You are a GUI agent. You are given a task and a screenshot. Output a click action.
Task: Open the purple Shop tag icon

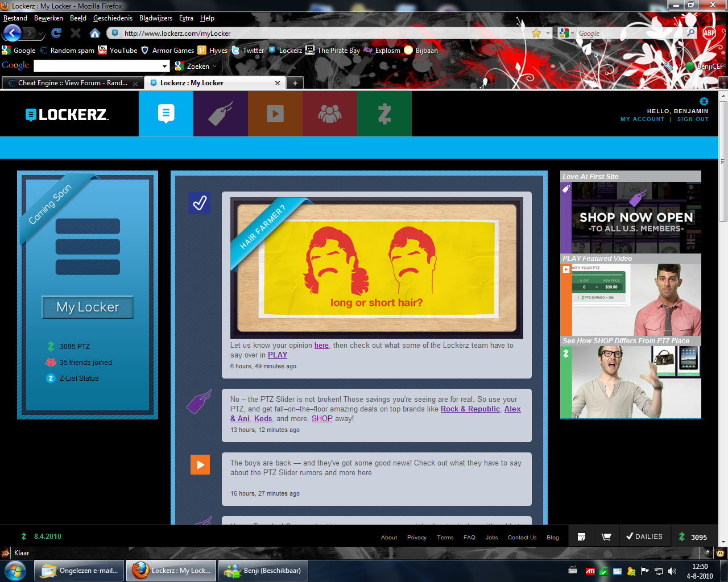click(x=220, y=114)
